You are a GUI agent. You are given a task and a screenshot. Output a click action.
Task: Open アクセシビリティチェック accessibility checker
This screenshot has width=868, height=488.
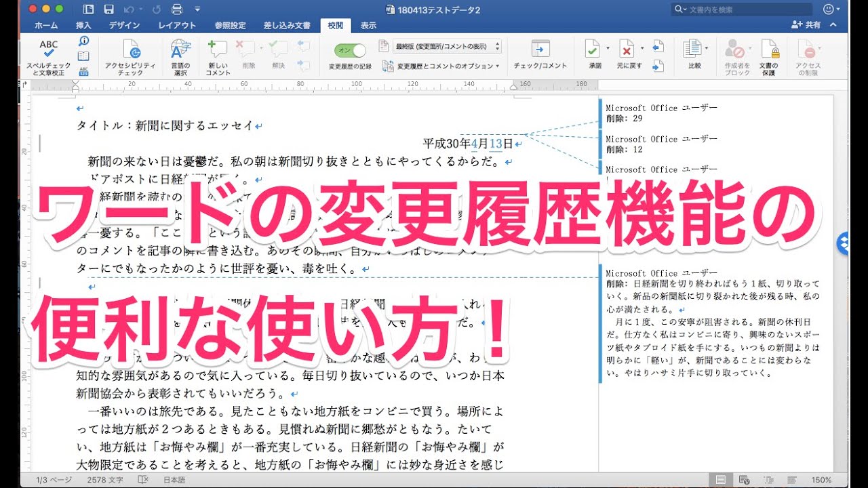click(130, 57)
